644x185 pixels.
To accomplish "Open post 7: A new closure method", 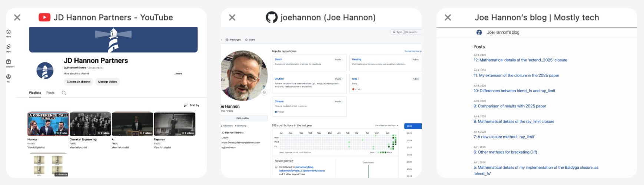I will [x=504, y=137].
